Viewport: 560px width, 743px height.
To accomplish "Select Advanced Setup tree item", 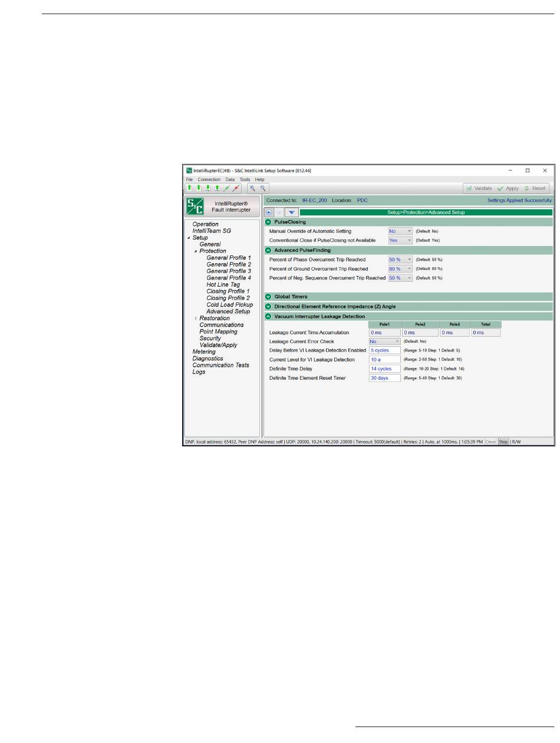I will (228, 311).
